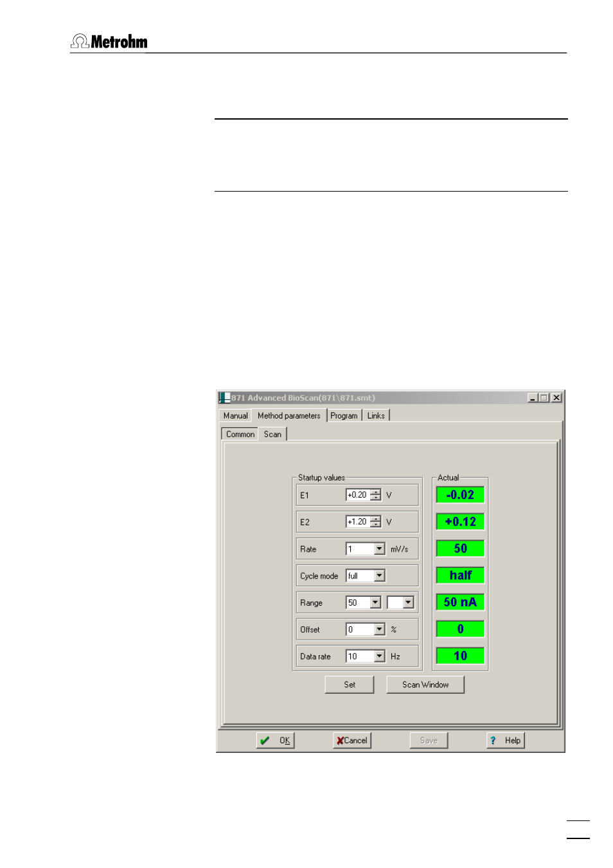Confirm with the OK button

click(275, 741)
